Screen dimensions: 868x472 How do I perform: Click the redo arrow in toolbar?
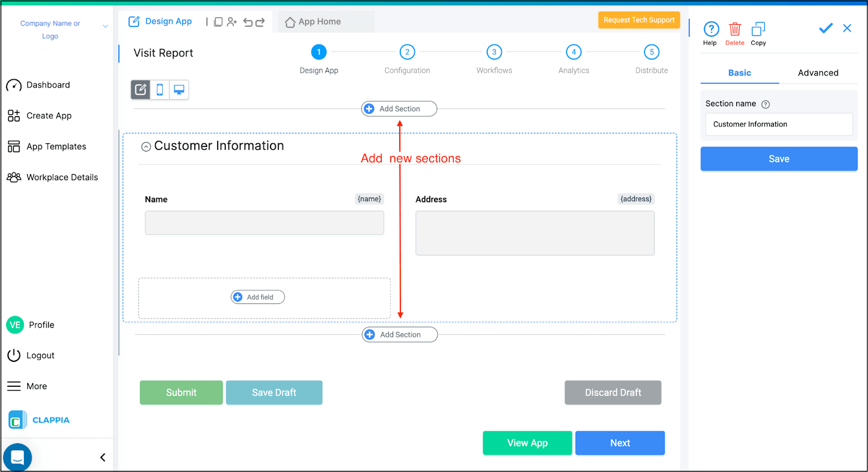(260, 22)
